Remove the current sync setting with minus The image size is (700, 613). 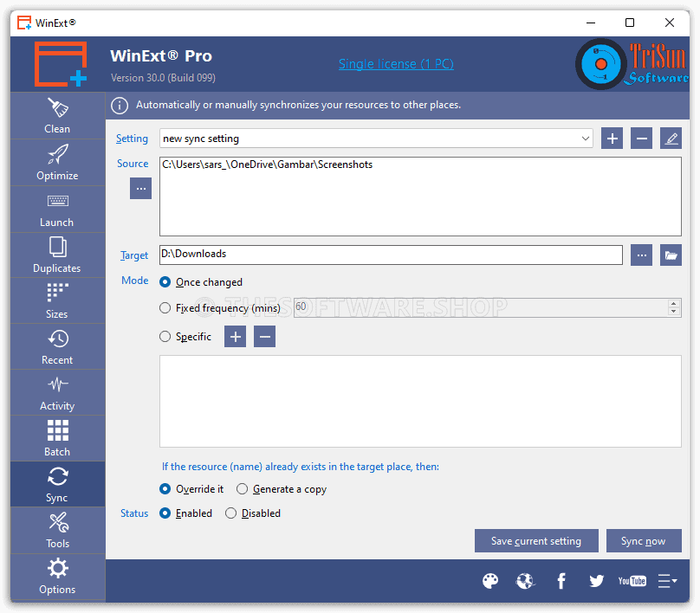click(x=641, y=139)
